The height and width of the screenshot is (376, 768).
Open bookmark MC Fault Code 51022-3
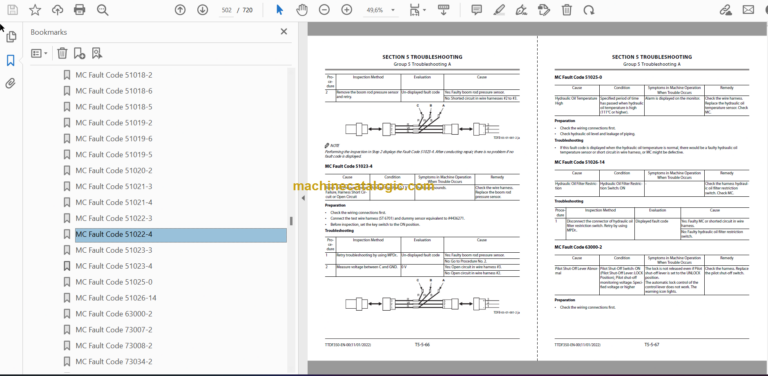pyautogui.click(x=114, y=218)
